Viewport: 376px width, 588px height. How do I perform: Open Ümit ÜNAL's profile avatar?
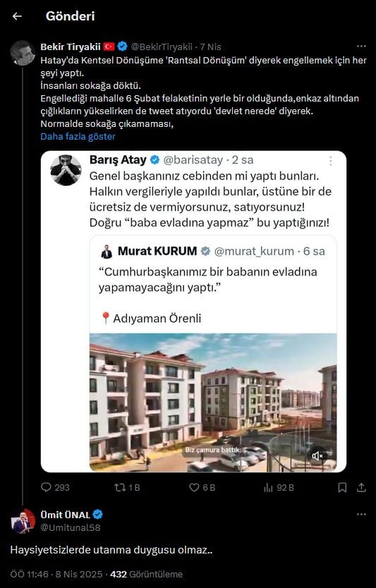pos(23,521)
